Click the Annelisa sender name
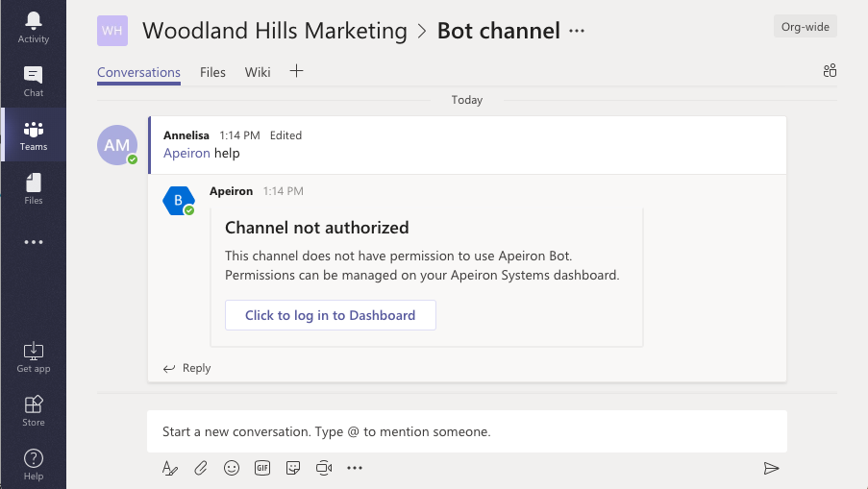 click(x=186, y=134)
